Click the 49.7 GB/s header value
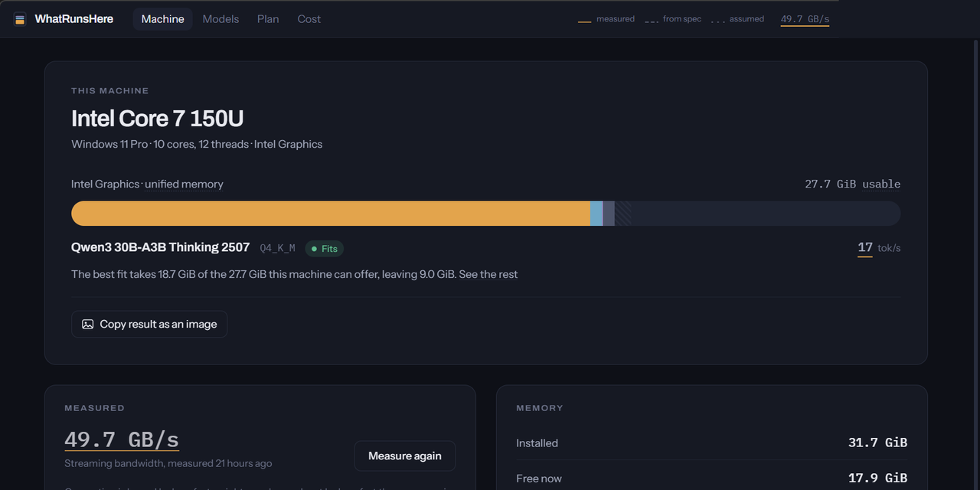Screen dimensions: 980x490 [x=805, y=19]
